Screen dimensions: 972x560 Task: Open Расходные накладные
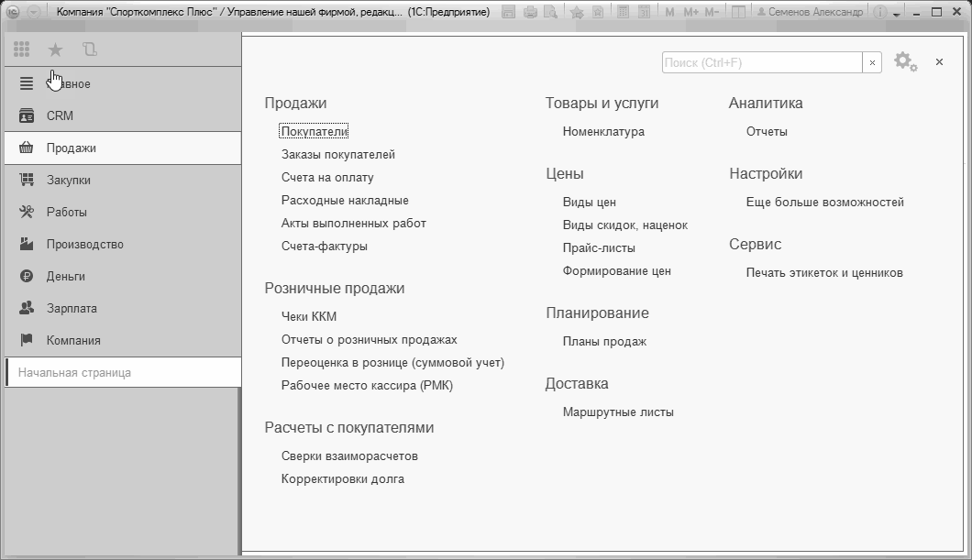345,200
